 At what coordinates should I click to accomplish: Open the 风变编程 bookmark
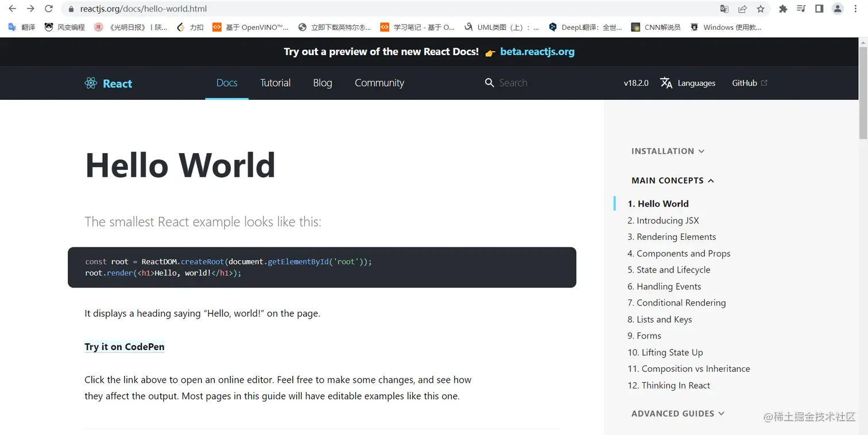point(65,27)
